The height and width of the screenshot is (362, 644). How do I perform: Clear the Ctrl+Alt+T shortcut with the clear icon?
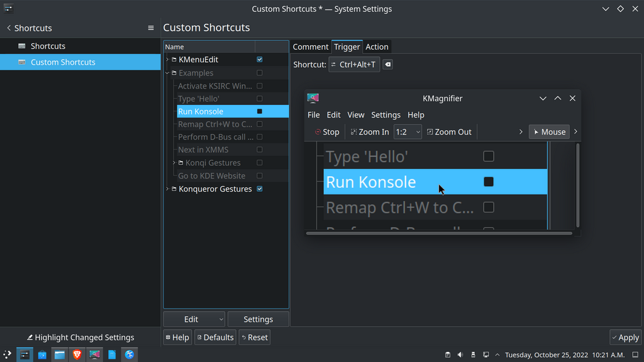388,65
